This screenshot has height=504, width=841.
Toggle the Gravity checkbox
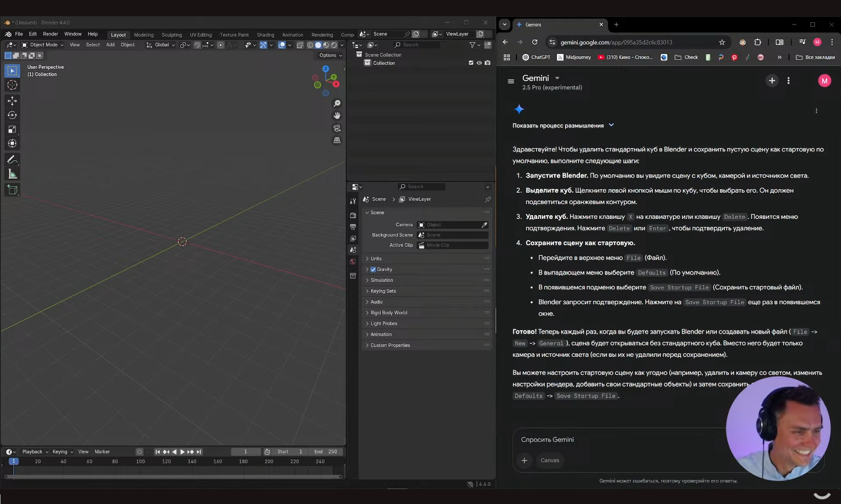coord(373,269)
